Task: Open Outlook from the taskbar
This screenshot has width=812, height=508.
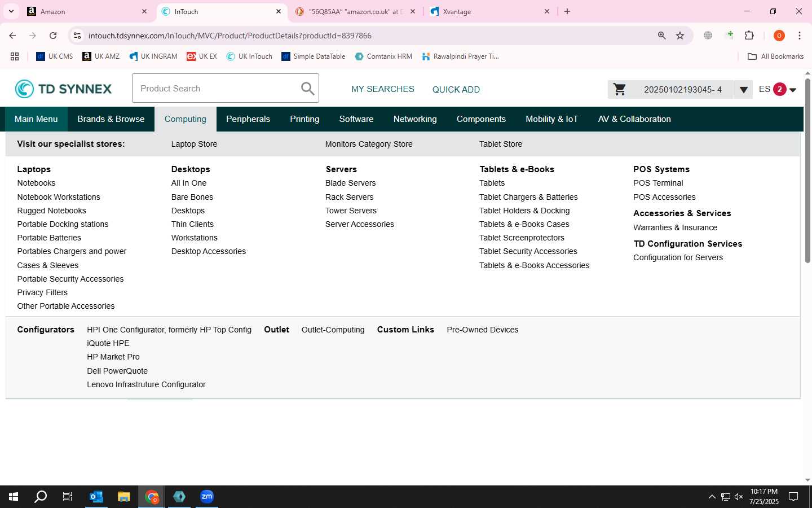Action: coord(96,497)
